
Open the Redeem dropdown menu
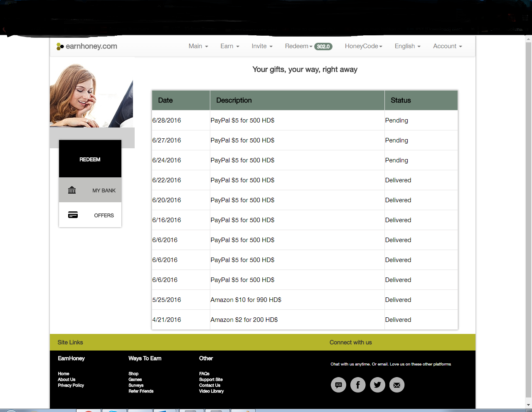(298, 46)
